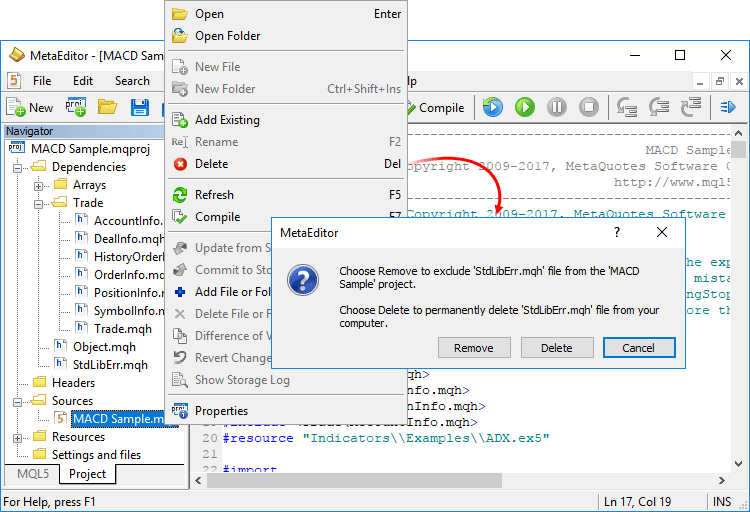This screenshot has height=512, width=750.
Task: Click the Remove button in the dialog
Action: (474, 347)
